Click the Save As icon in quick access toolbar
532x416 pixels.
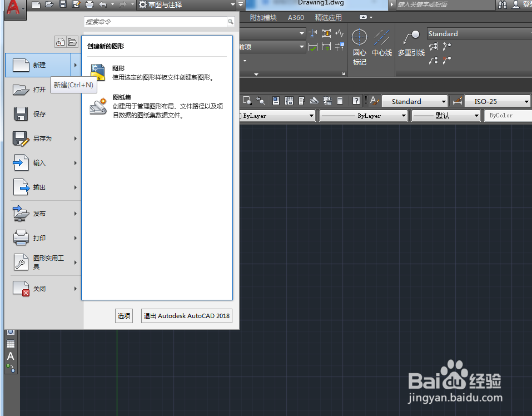pos(76,4)
